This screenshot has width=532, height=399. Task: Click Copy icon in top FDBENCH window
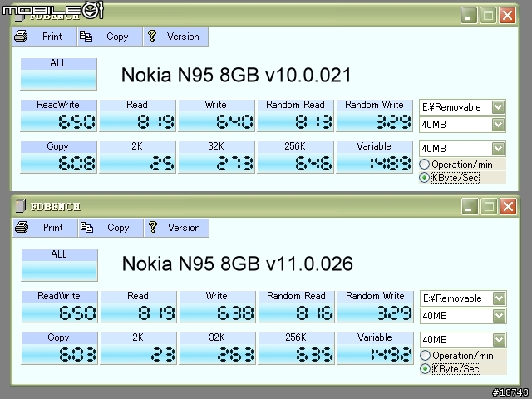point(86,36)
